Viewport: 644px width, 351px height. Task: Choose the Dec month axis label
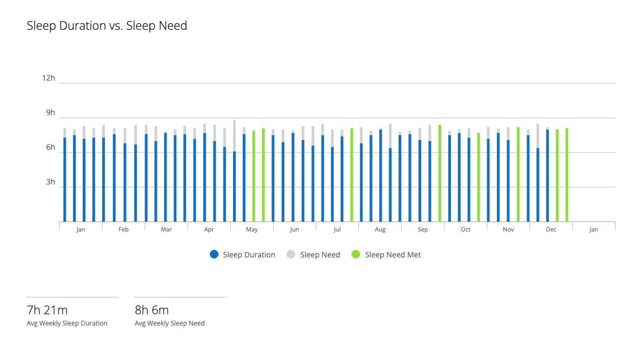[x=551, y=230]
